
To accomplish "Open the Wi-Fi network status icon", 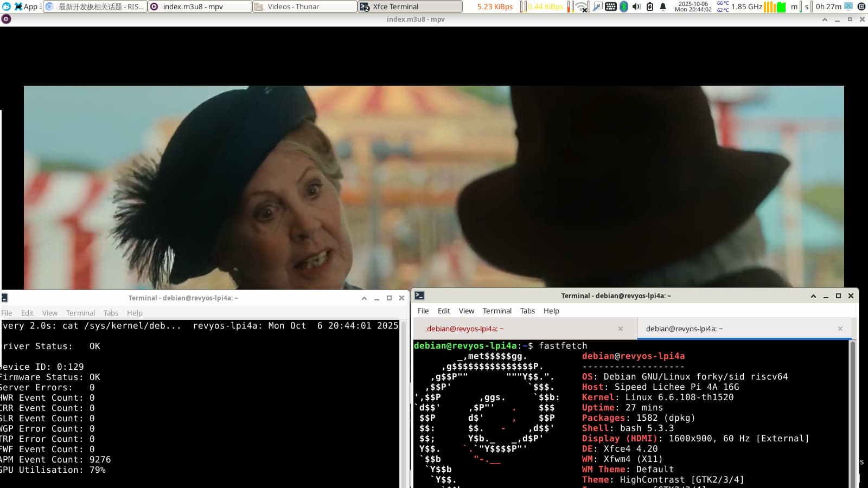I will coord(582,7).
